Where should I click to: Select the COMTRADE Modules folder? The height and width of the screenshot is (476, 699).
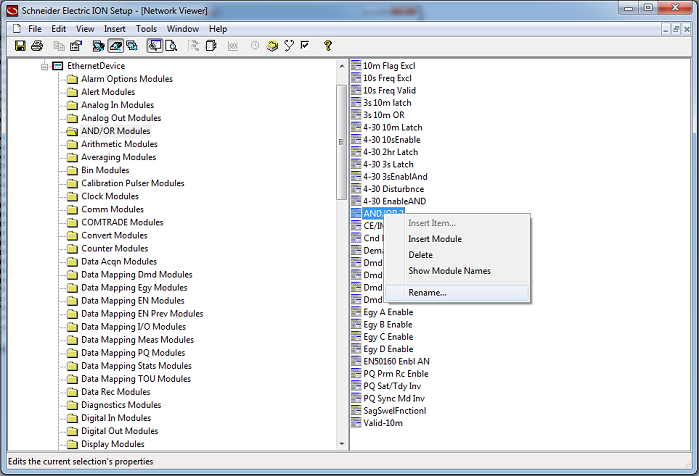pyautogui.click(x=122, y=222)
